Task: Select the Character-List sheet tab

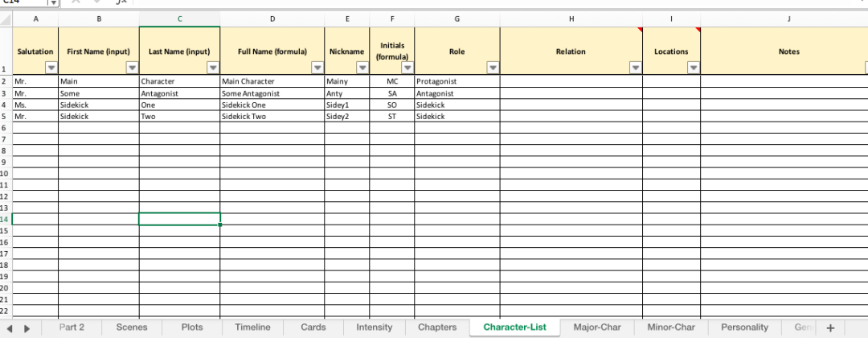Action: (x=515, y=327)
